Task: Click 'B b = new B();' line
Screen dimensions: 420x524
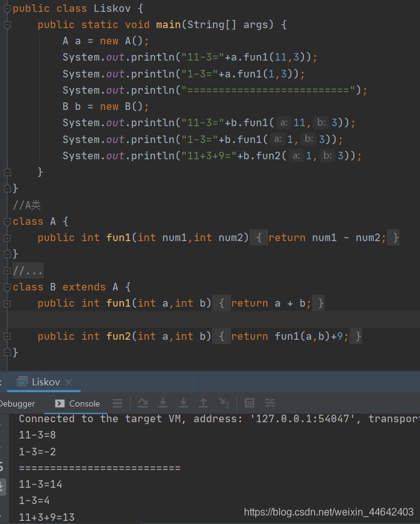Action: pyautogui.click(x=106, y=107)
